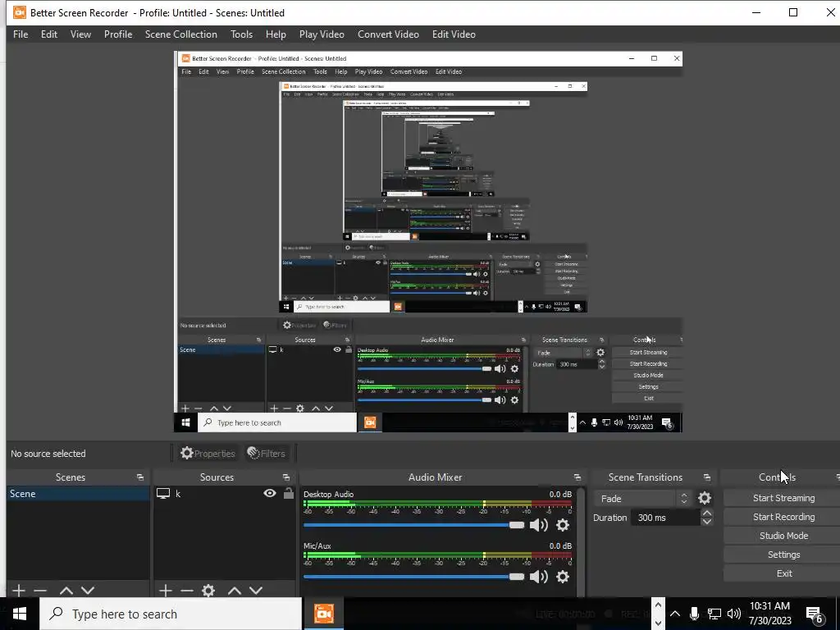Image resolution: width=840 pixels, height=630 pixels.
Task: Pop out the Audio Mixer dock icon
Action: point(577,477)
